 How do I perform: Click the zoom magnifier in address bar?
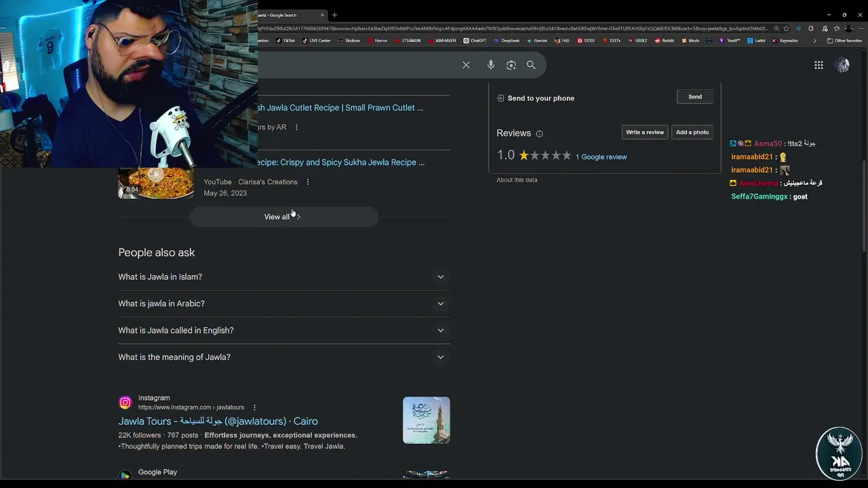[776, 28]
